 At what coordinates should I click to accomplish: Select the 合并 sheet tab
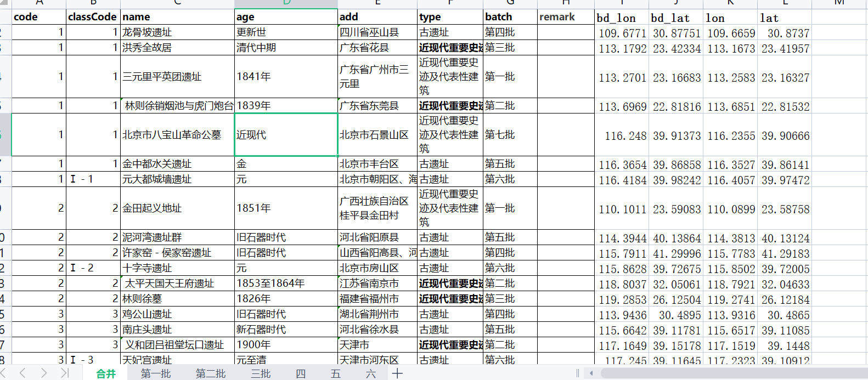click(x=106, y=373)
